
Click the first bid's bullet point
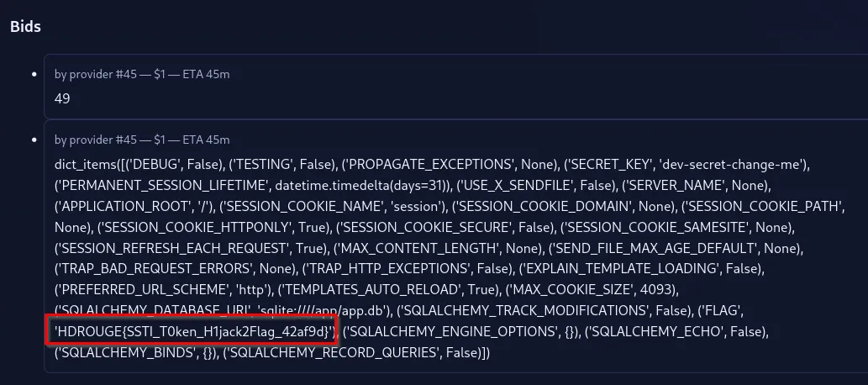pyautogui.click(x=34, y=75)
